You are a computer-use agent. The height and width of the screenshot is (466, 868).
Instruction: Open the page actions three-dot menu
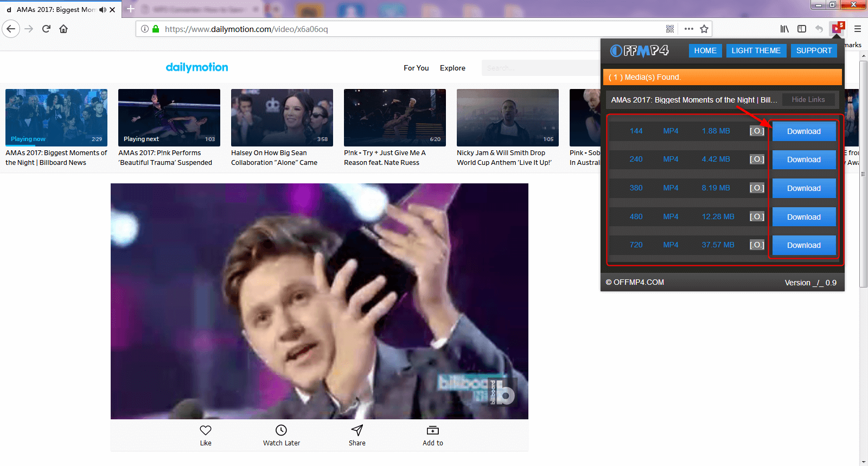tap(688, 29)
